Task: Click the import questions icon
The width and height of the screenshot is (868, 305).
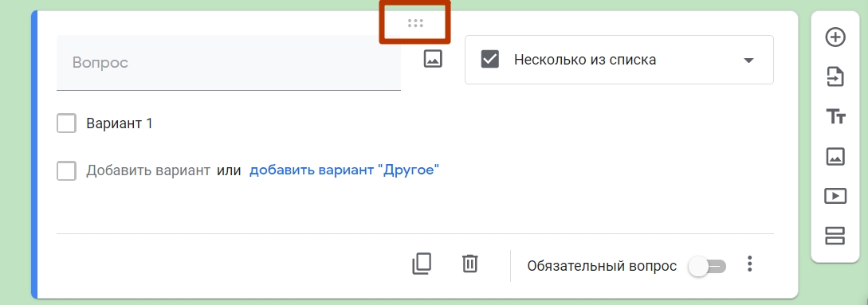Action: [835, 77]
